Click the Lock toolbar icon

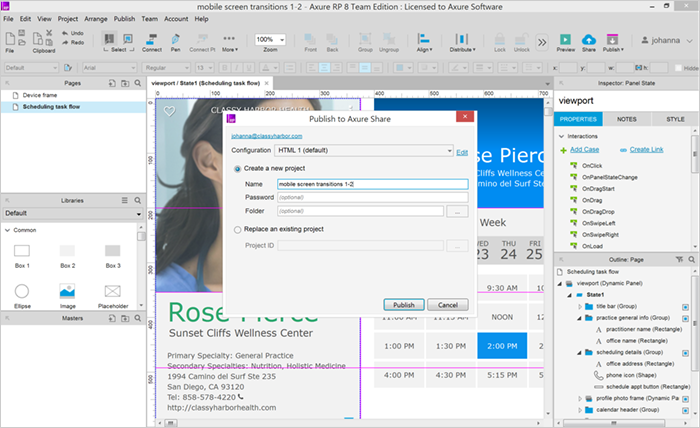(x=500, y=39)
